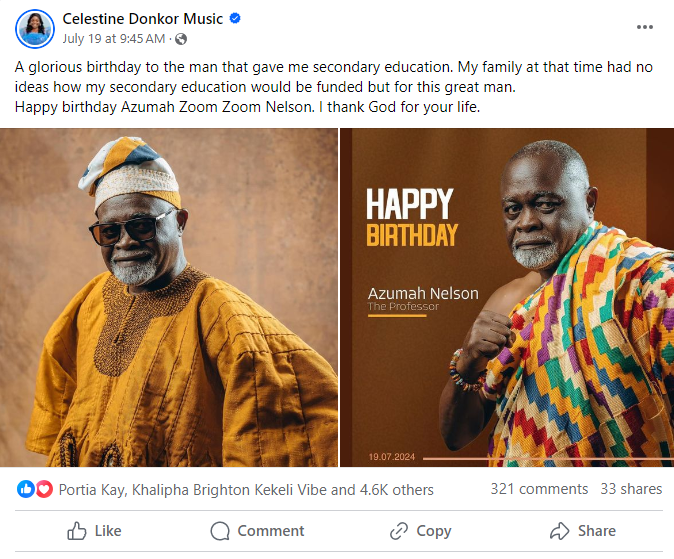Open the Celestine Donkor Music page link
674x559 pixels.
[x=142, y=19]
